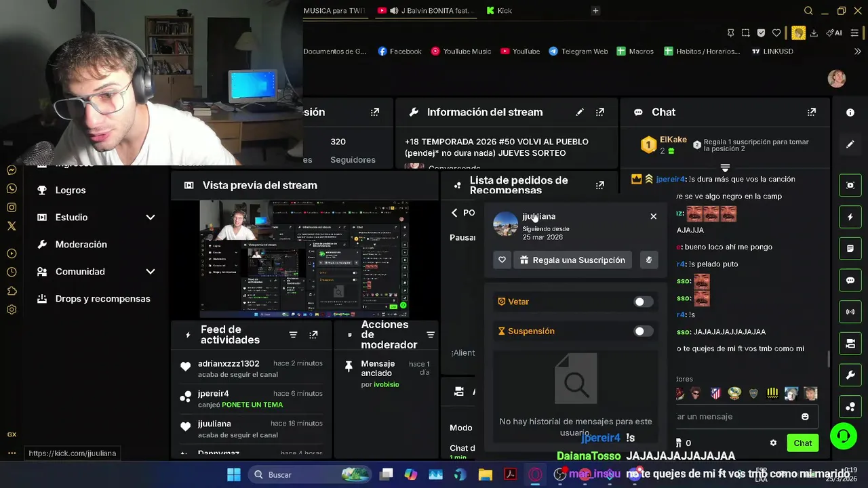Show more bookmarks with the double chevron
Image resolution: width=868 pixels, height=488 pixels.
point(857,52)
